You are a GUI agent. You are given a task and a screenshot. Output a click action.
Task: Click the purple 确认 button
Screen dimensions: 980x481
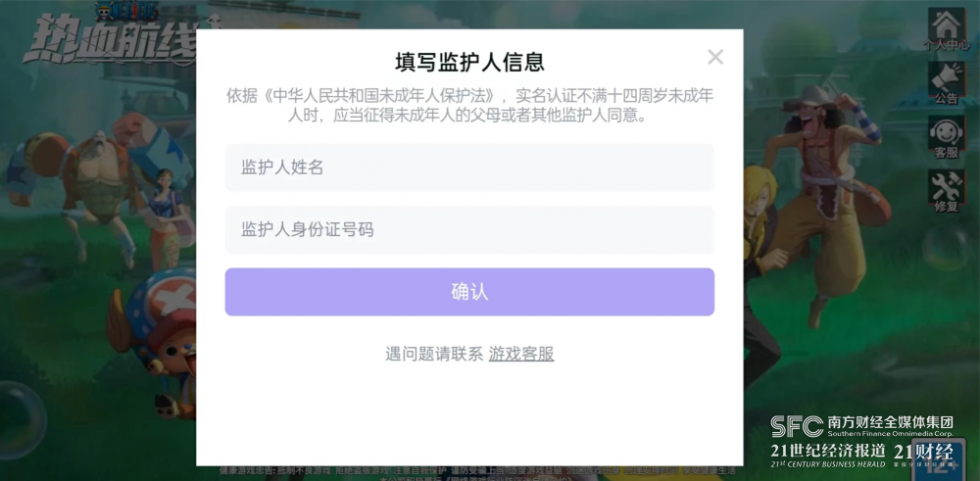[469, 292]
